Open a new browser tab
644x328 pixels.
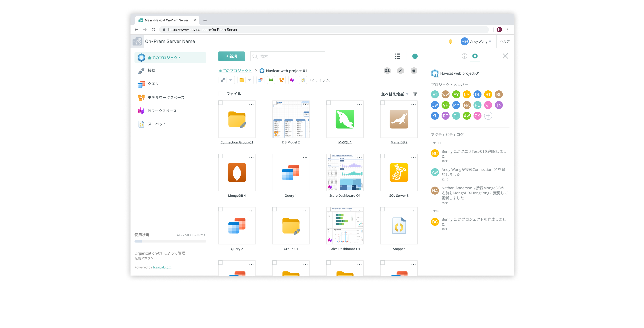[x=205, y=20]
